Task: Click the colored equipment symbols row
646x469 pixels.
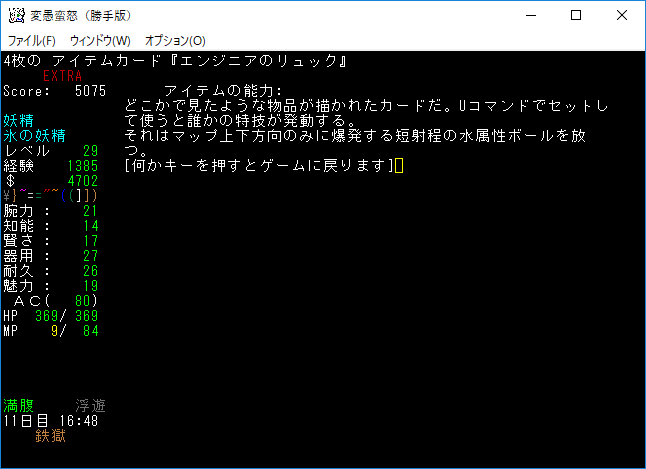Action: [x=50, y=195]
